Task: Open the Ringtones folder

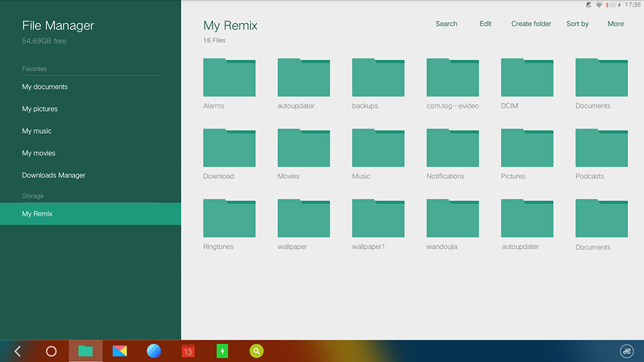Action: pos(229,218)
